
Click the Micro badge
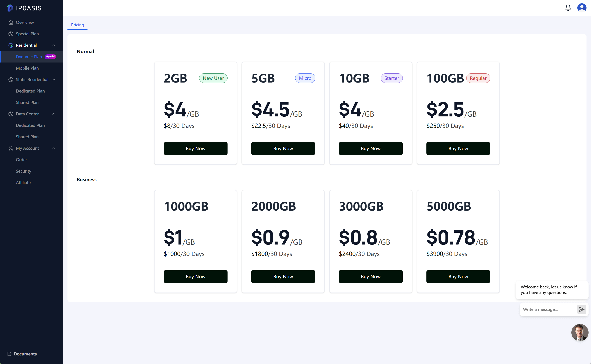tap(305, 78)
